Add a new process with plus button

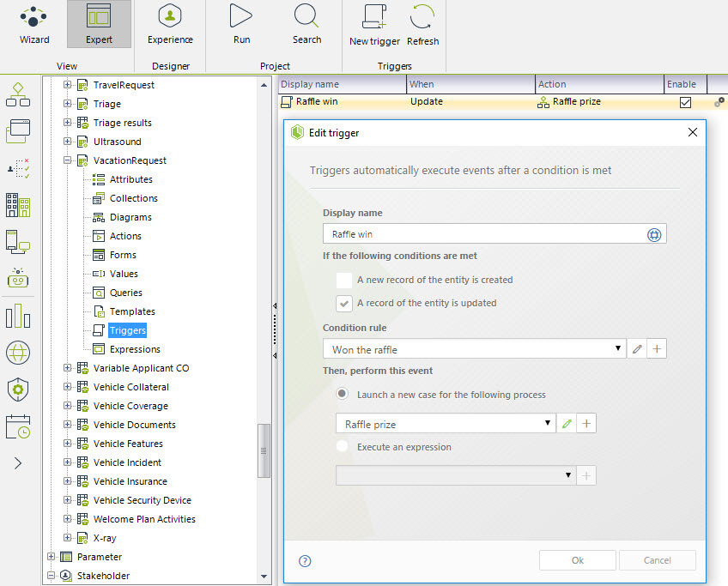click(586, 424)
